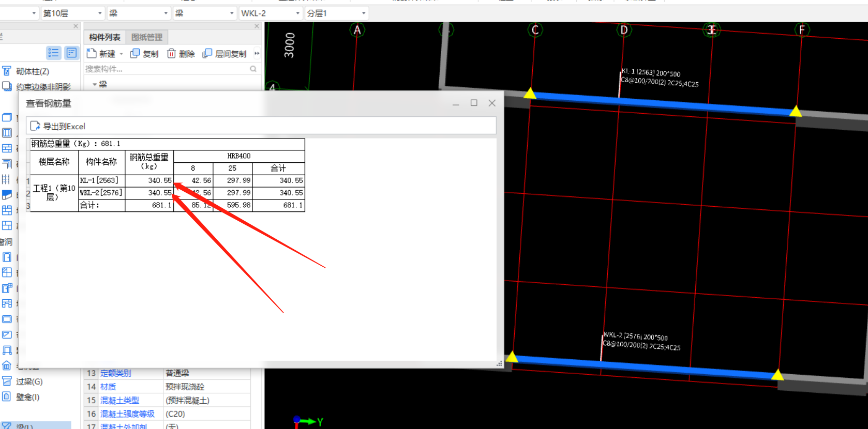Viewport: 868px width, 429px height.
Task: Switch to list view icon in left panel
Action: pyautogui.click(x=53, y=53)
